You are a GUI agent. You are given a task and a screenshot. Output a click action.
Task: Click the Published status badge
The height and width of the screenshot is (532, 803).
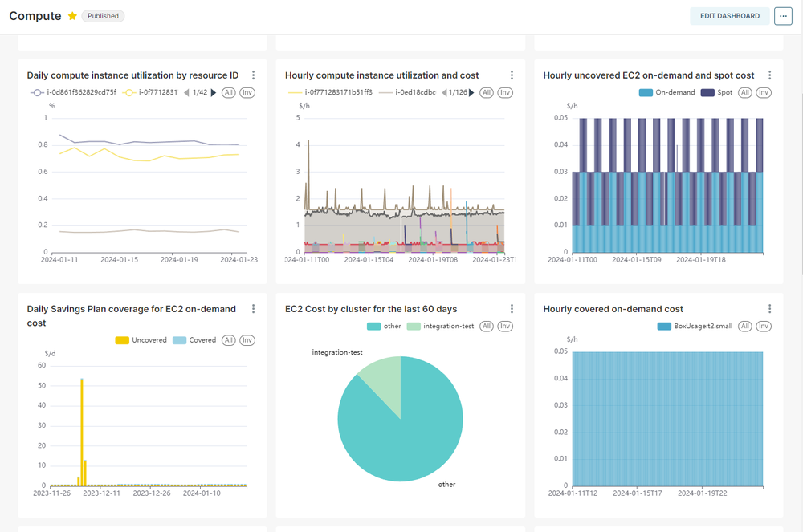click(103, 16)
